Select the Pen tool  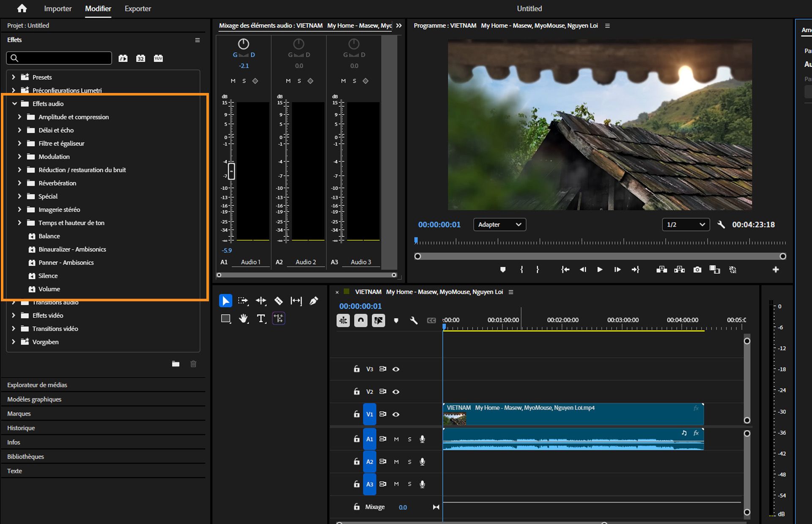313,300
